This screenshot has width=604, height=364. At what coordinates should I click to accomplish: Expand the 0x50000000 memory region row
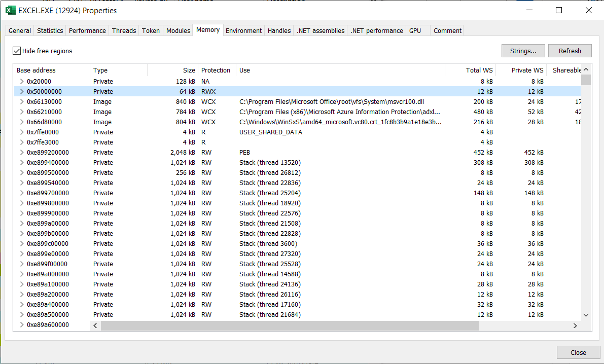click(x=21, y=92)
